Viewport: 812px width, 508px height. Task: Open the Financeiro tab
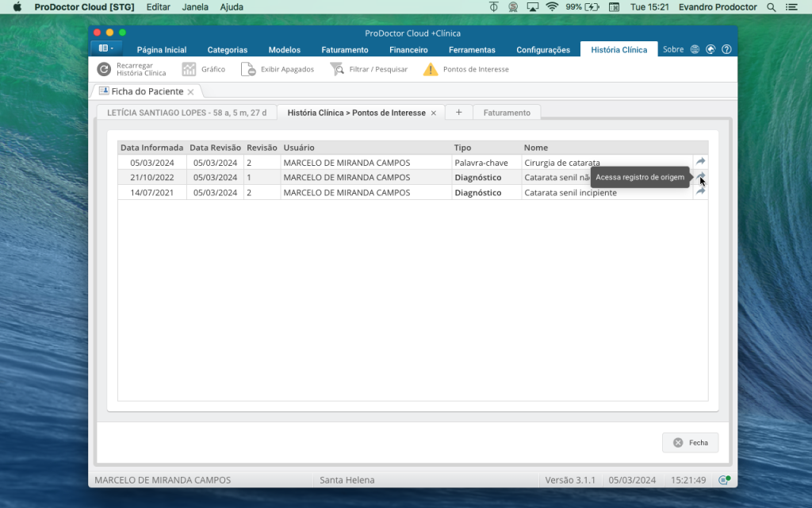pyautogui.click(x=408, y=50)
